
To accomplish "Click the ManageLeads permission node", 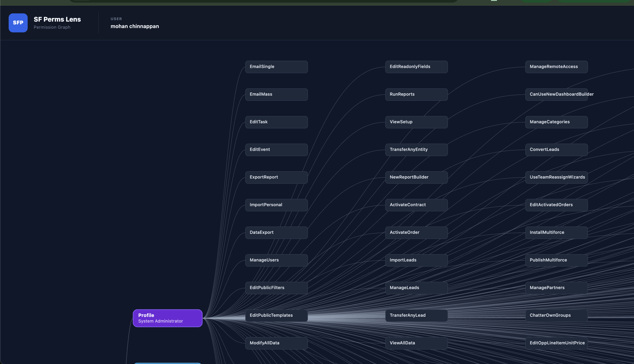I will pos(417,288).
